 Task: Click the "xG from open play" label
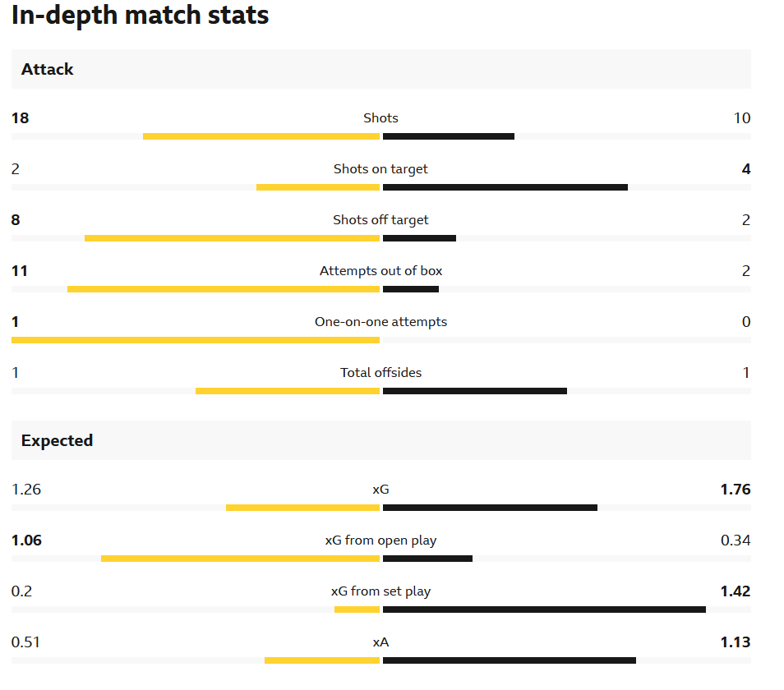coord(380,540)
